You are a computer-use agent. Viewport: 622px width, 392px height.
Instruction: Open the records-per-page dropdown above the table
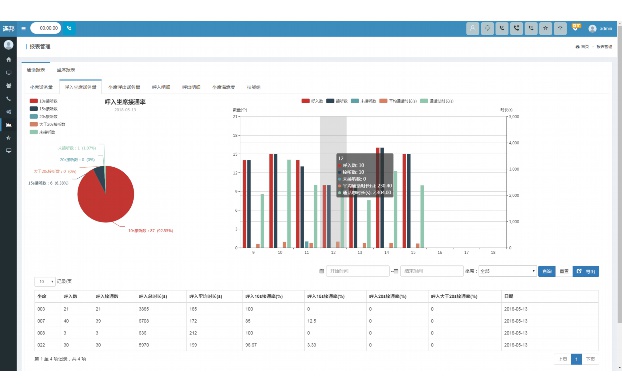[44, 281]
